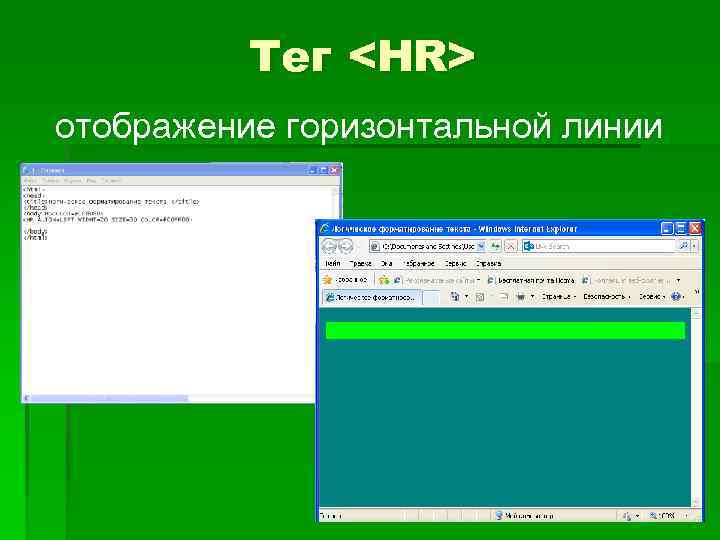Open the Вид menu in Internet Explorer
This screenshot has height=540, width=720.
pyautogui.click(x=386, y=264)
